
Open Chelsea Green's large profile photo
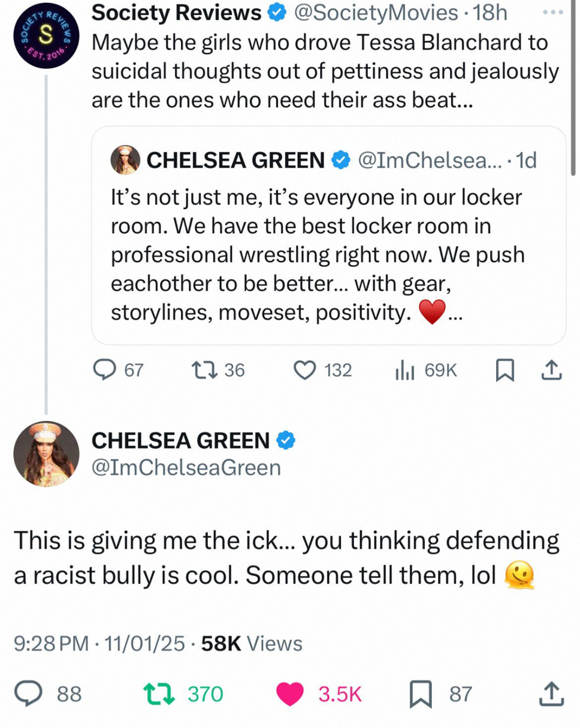click(x=46, y=453)
